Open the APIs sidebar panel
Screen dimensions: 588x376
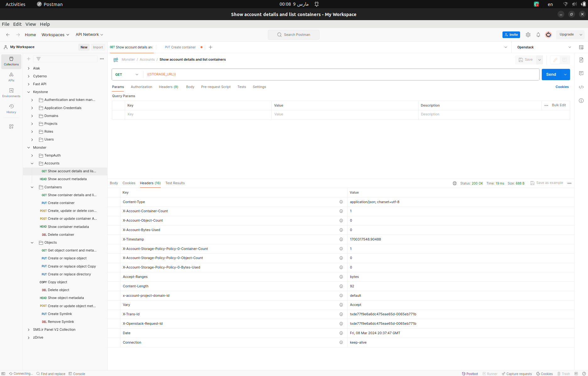(11, 77)
